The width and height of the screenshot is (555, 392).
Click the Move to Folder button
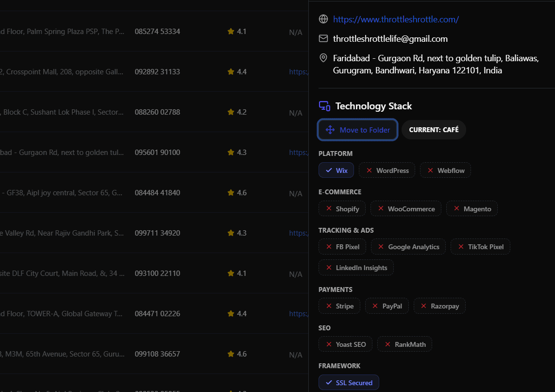coord(357,130)
